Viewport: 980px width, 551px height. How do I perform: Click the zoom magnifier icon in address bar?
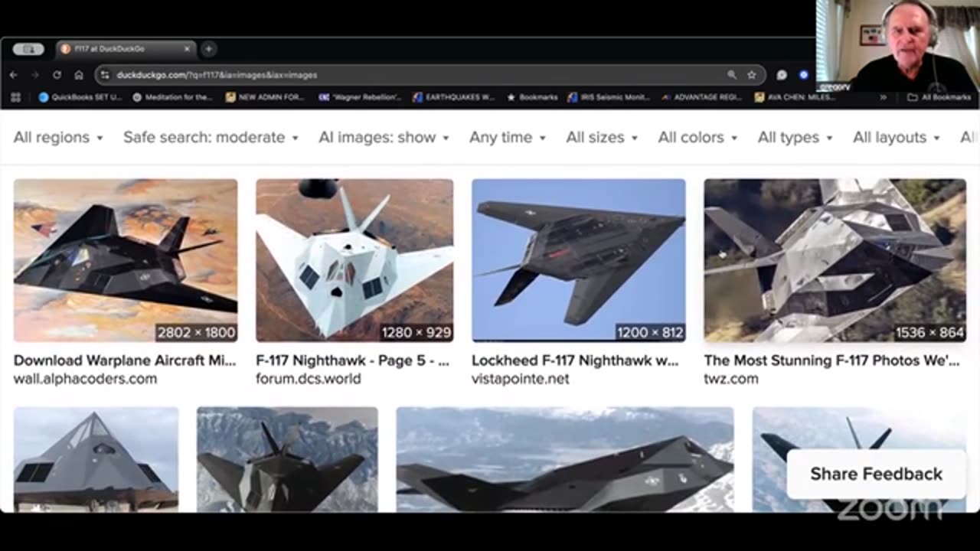pyautogui.click(x=732, y=75)
